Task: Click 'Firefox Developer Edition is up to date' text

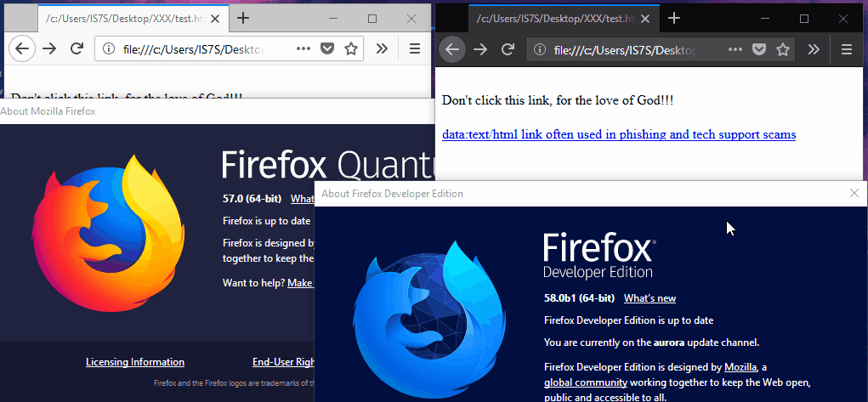Action: (629, 320)
